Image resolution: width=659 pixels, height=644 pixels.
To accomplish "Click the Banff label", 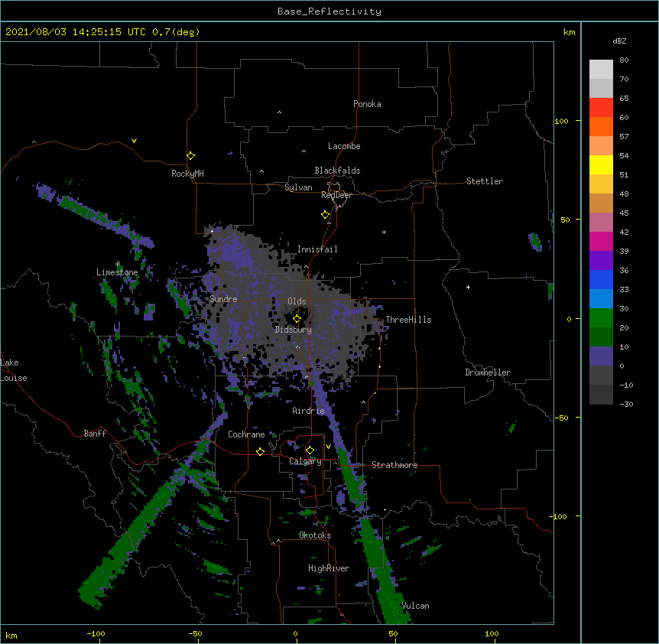I will click(95, 434).
